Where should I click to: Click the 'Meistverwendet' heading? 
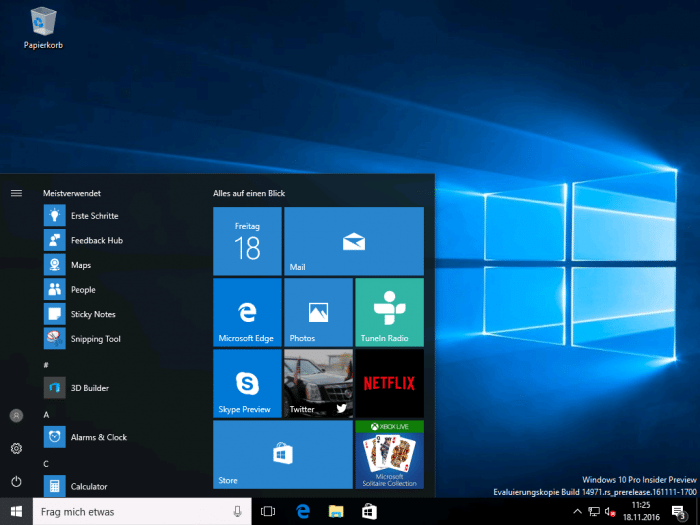[x=72, y=193]
